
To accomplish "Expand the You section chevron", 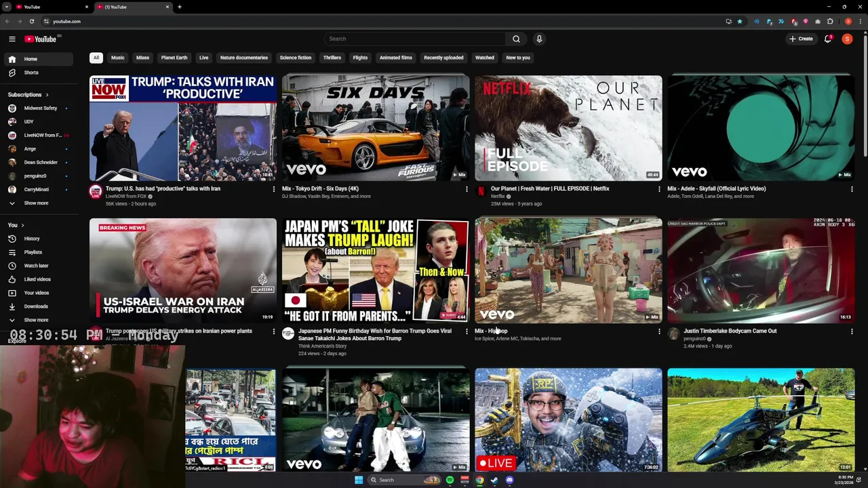I will click(22, 225).
